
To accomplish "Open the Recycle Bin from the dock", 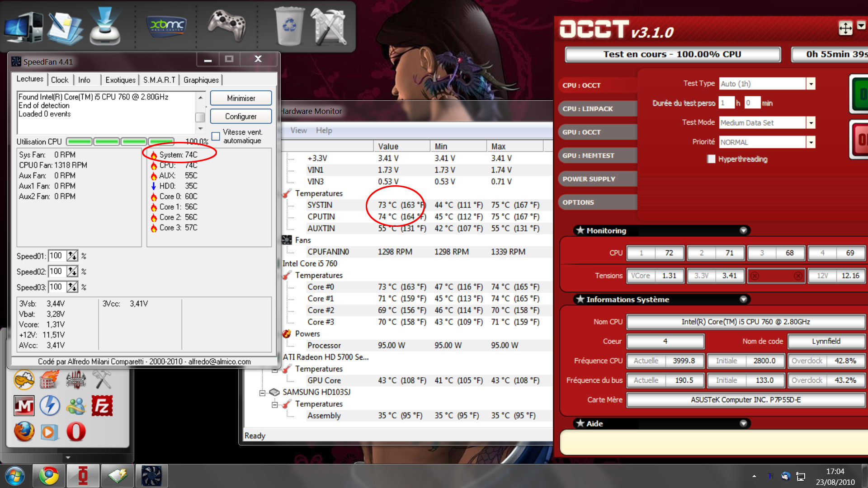I will pos(289,26).
